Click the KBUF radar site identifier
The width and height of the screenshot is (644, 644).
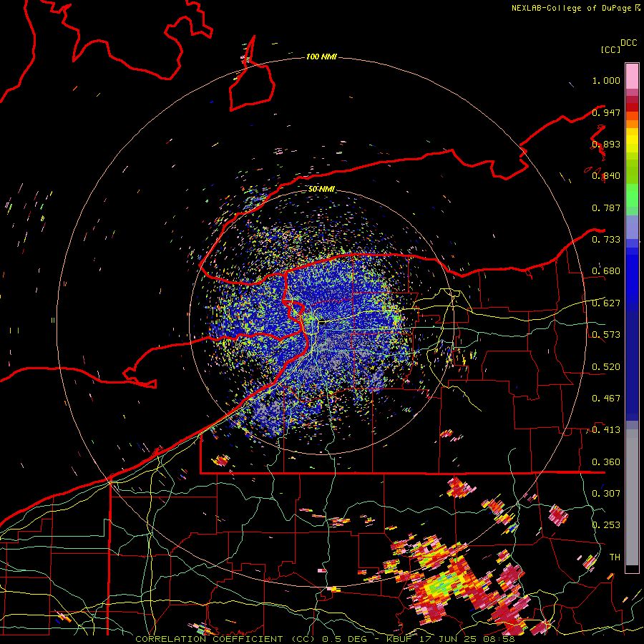401,639
